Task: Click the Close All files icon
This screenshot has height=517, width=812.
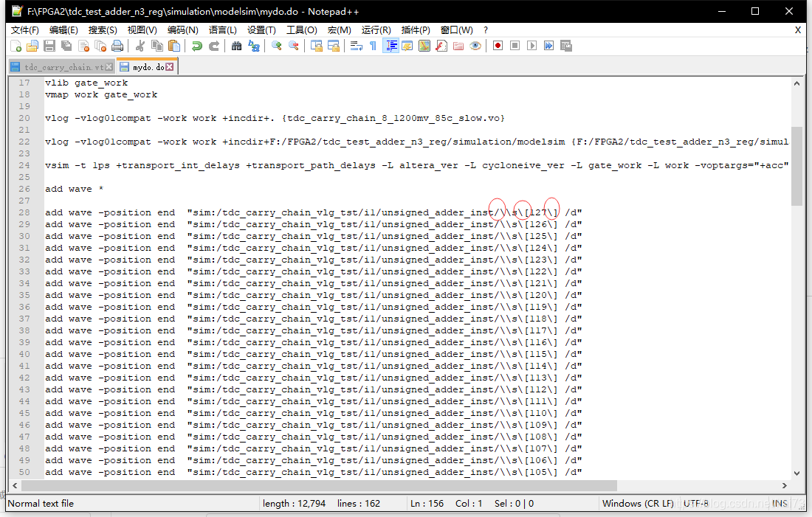Action: [x=101, y=46]
